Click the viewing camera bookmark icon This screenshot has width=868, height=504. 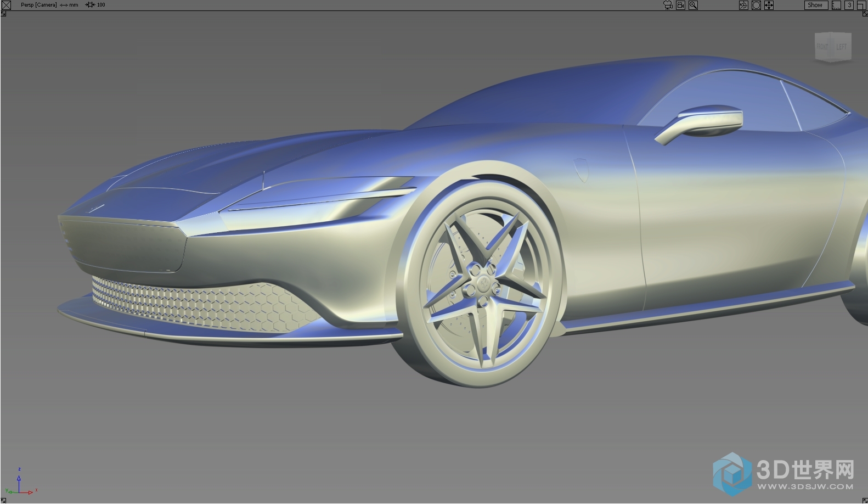point(680,5)
